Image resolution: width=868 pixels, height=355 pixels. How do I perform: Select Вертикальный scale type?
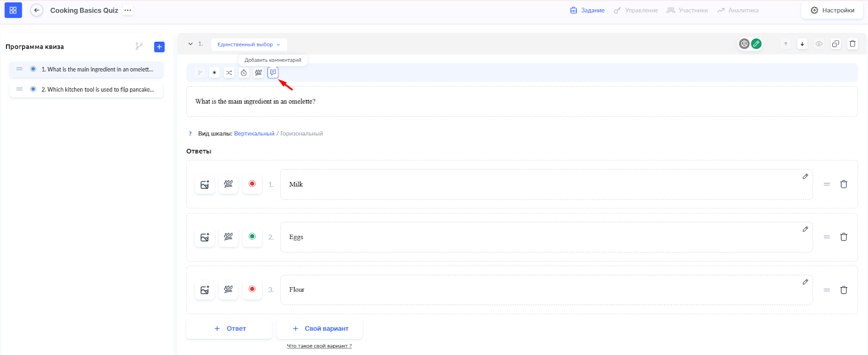tap(254, 134)
